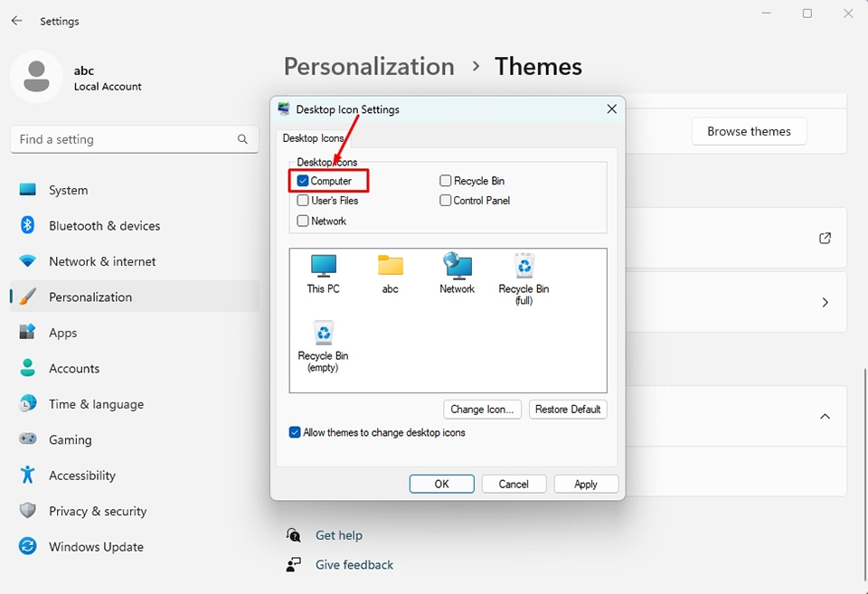Check the Control Panel checkbox
The image size is (868, 594).
(445, 201)
